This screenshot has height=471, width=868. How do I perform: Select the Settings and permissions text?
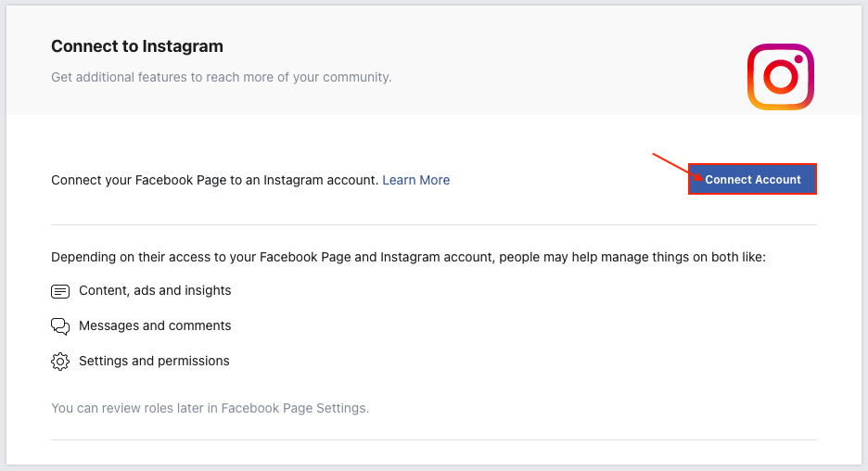click(154, 361)
